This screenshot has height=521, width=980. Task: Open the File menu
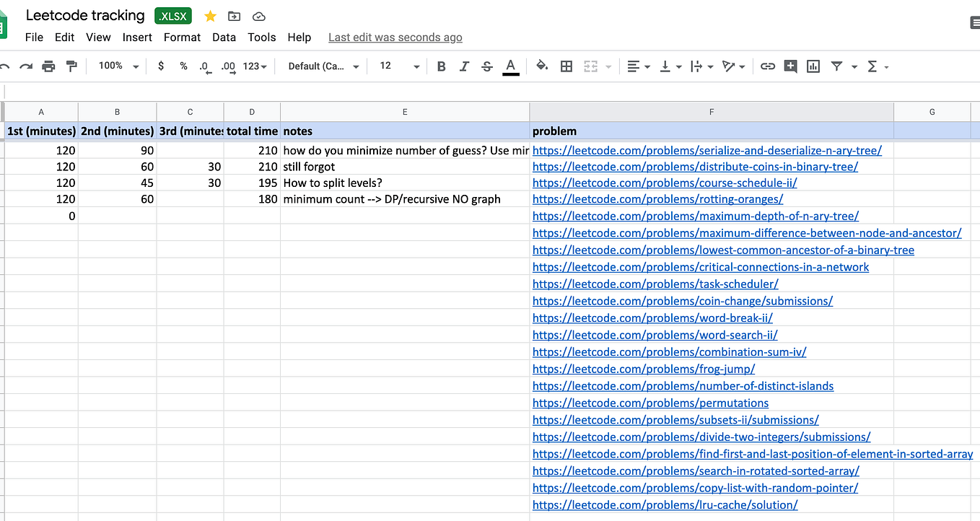[34, 38]
